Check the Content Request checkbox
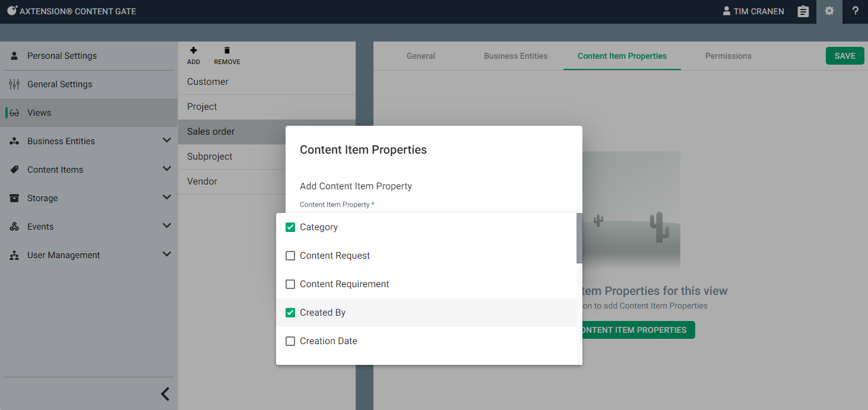The height and width of the screenshot is (410, 868). pos(290,256)
